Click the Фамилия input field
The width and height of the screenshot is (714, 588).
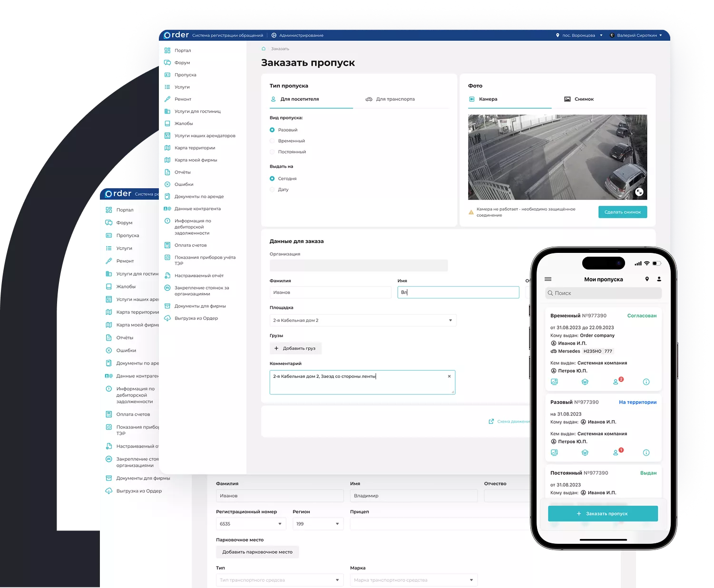tap(330, 292)
